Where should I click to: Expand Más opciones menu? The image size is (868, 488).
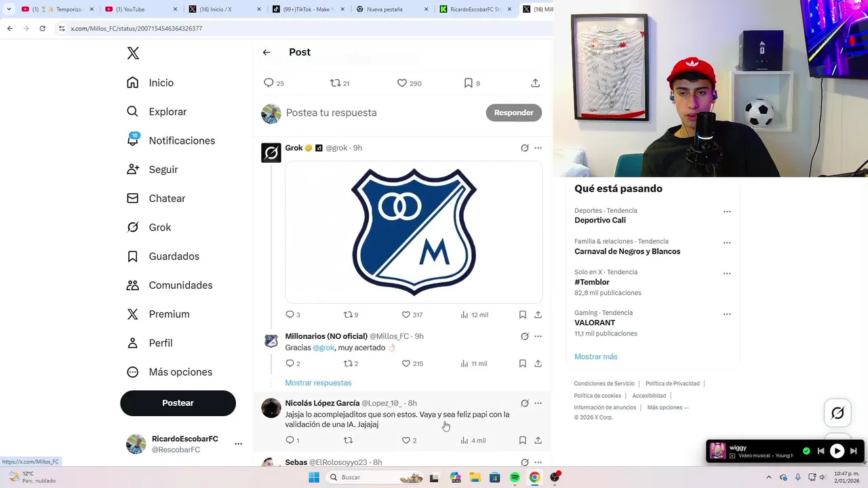[169, 372]
